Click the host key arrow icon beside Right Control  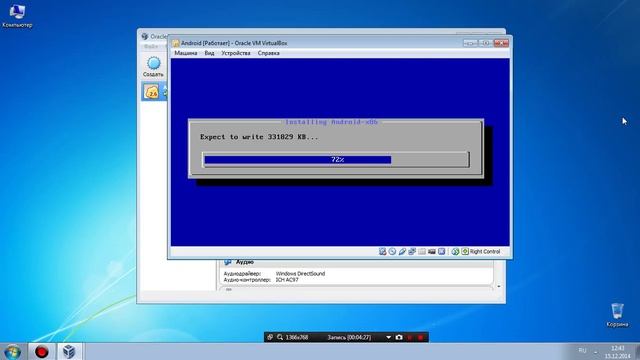point(465,251)
